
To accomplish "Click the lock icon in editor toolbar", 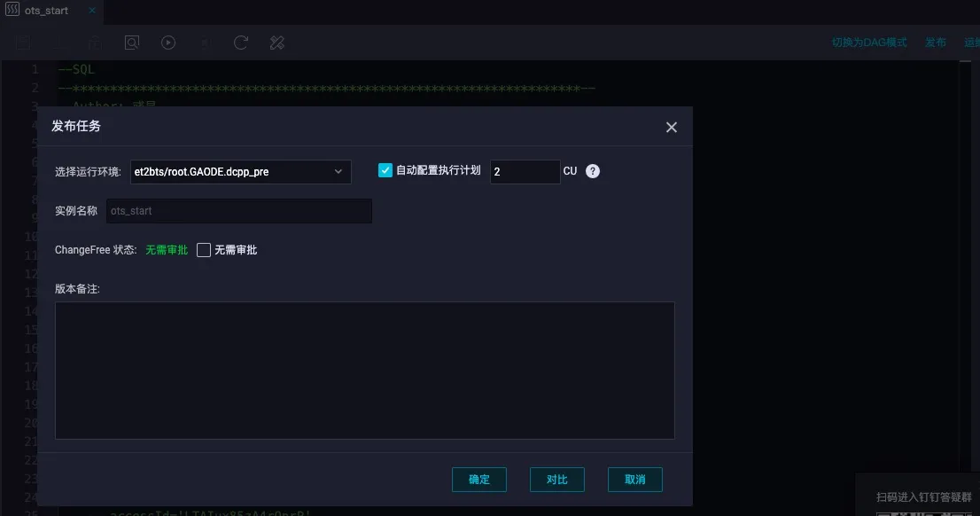I will click(x=95, y=43).
